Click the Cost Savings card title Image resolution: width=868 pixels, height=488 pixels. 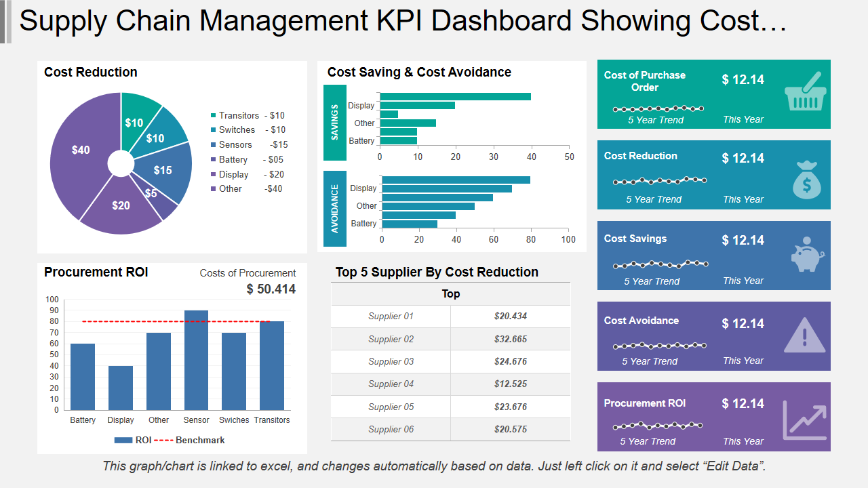[635, 239]
